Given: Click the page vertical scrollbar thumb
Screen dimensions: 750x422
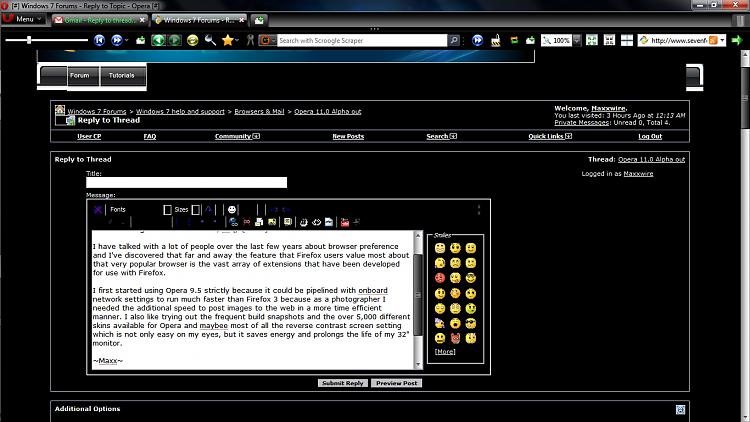Looking at the screenshot, I should click(745, 97).
